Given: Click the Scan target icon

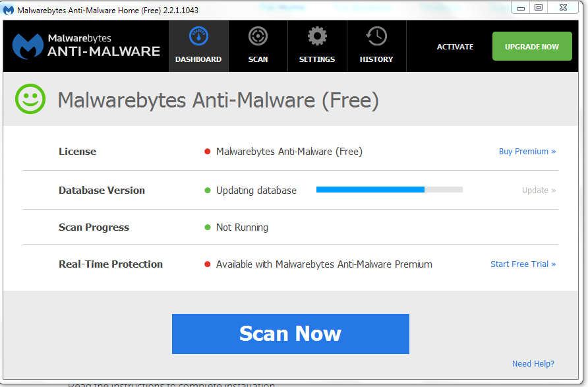Looking at the screenshot, I should tap(258, 36).
